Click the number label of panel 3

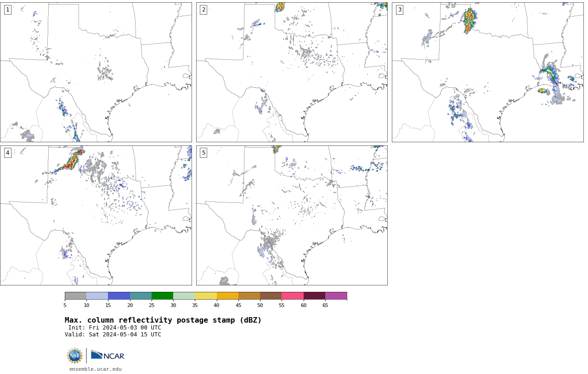399,10
